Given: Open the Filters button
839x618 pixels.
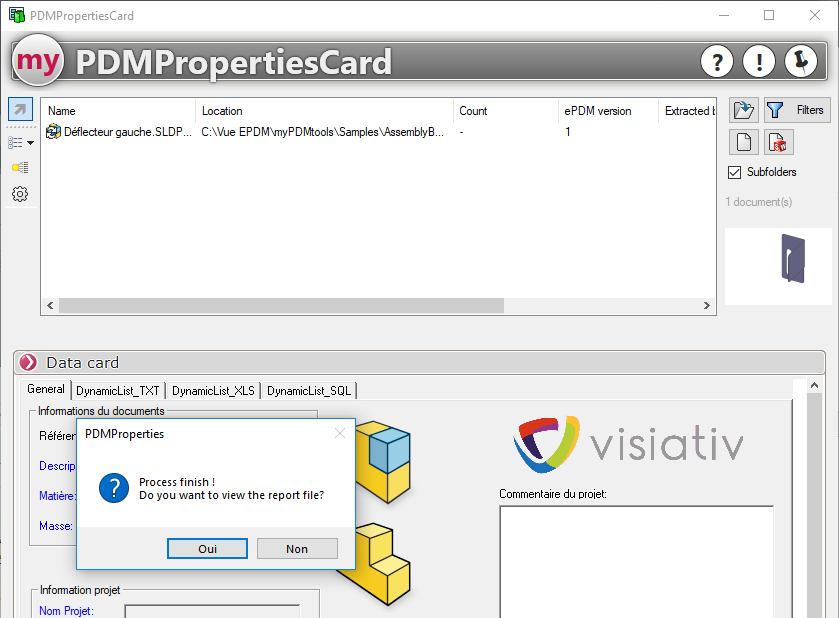Looking at the screenshot, I should 797,110.
